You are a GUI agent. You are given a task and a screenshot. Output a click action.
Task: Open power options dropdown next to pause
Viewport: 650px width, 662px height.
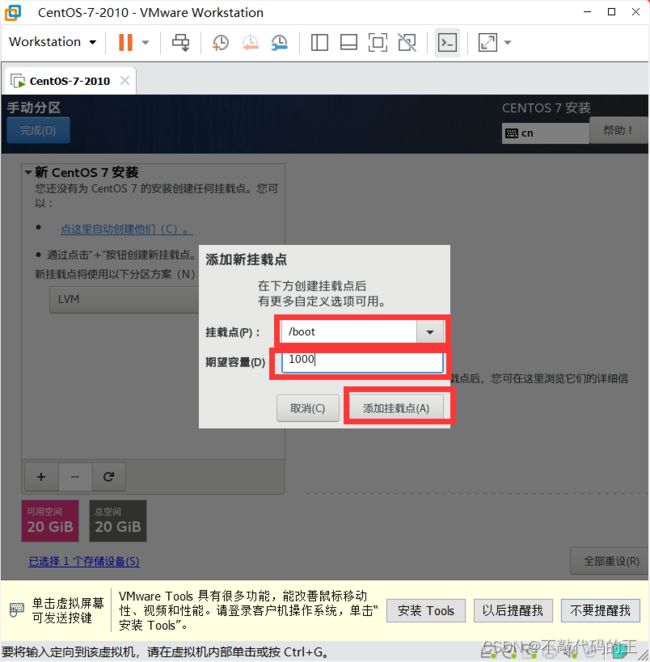145,42
